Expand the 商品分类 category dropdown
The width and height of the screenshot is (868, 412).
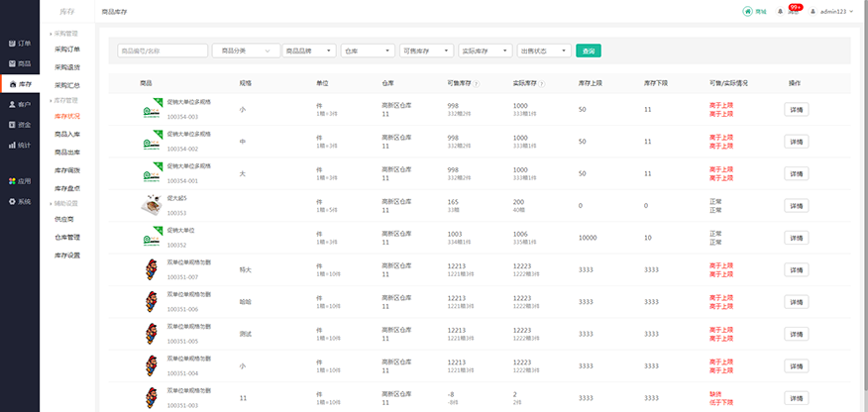(x=245, y=51)
